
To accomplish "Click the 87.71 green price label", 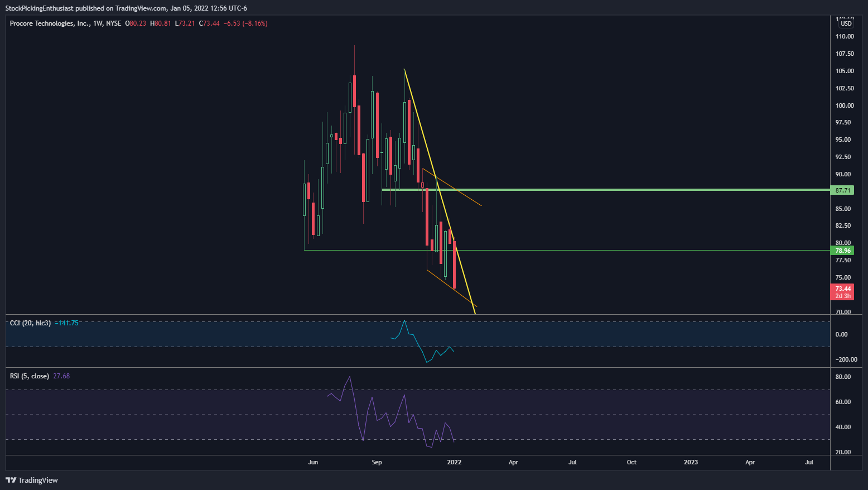I will tap(843, 190).
